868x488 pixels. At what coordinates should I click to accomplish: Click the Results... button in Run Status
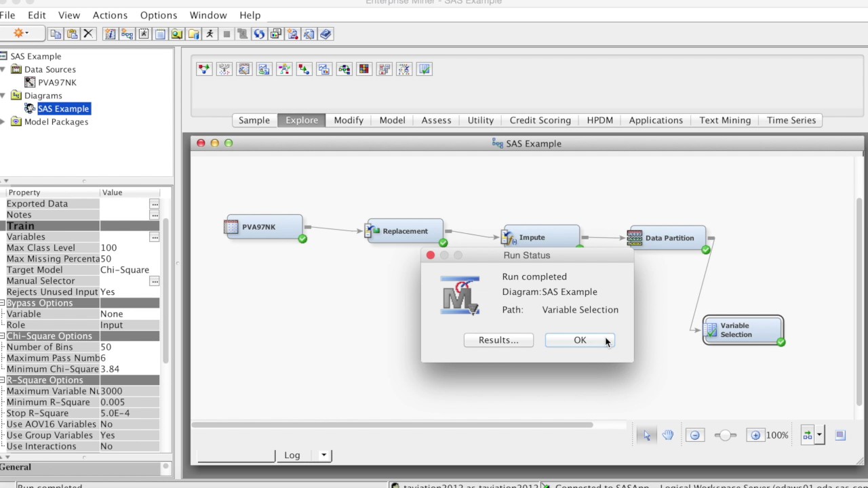pyautogui.click(x=498, y=340)
